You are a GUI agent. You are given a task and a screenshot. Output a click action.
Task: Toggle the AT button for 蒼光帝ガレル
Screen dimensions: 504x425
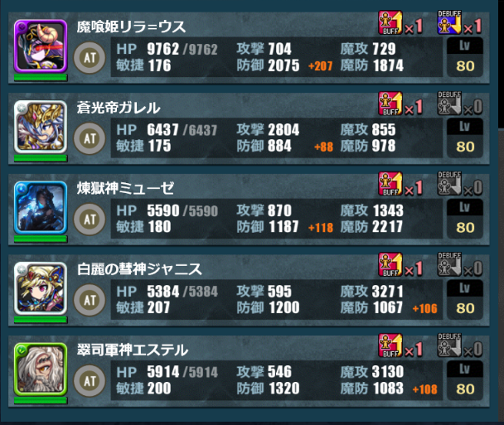(x=90, y=138)
